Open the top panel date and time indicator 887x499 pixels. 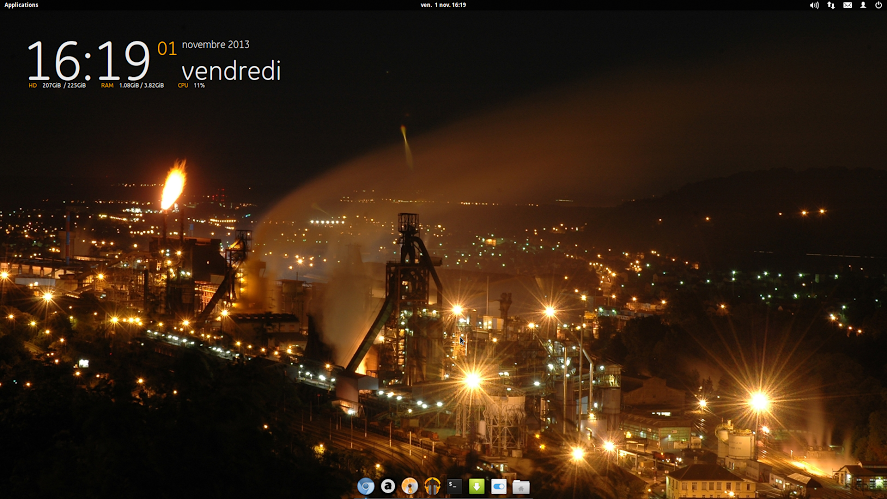point(443,5)
